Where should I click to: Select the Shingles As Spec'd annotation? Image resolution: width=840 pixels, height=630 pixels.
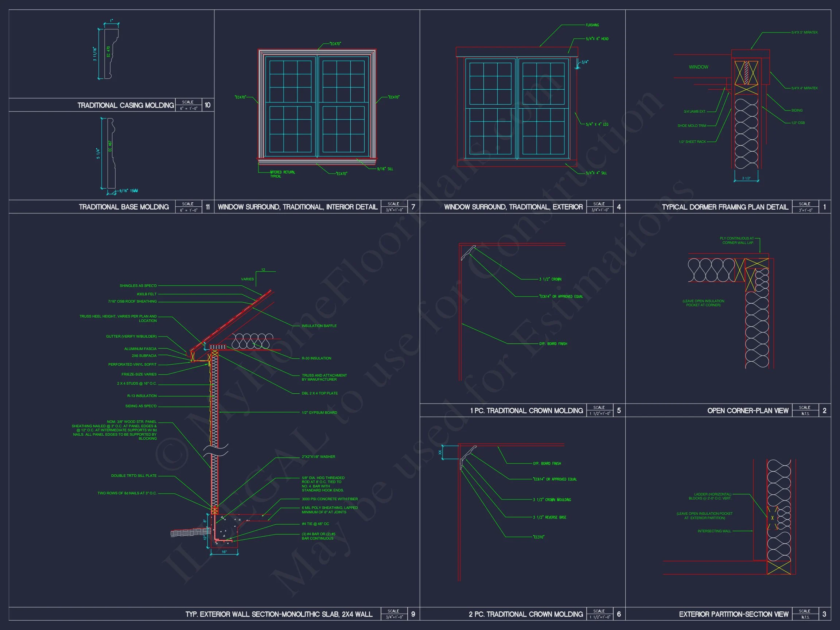tap(138, 285)
